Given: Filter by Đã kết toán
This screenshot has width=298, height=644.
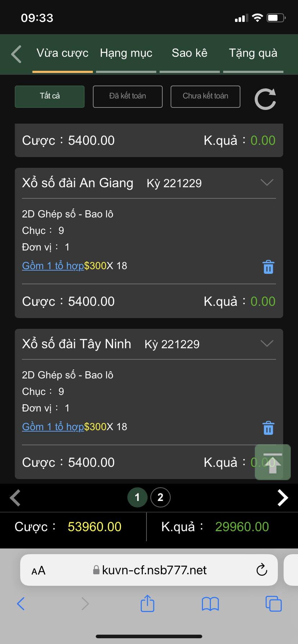Looking at the screenshot, I should 127,96.
